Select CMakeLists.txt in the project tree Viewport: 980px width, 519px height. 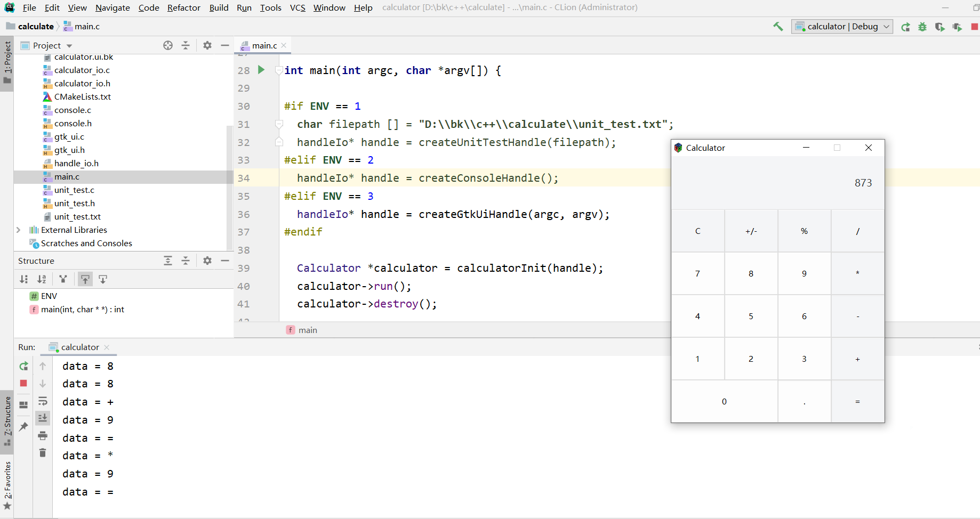coord(82,96)
